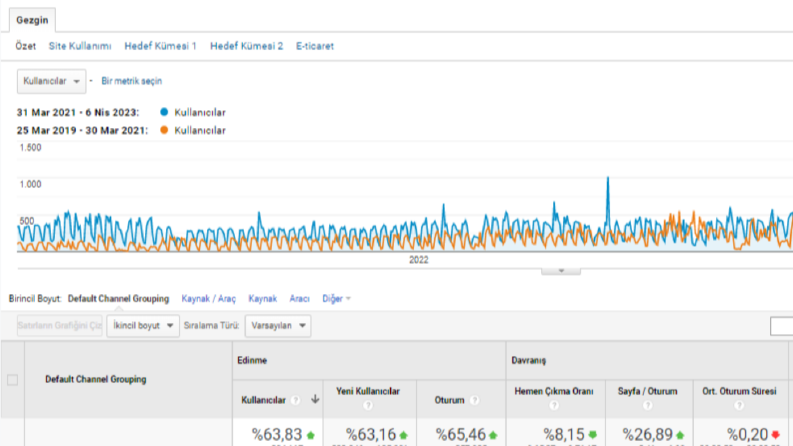Click the %63,16 new users value
The height and width of the screenshot is (446, 793).
click(x=371, y=434)
